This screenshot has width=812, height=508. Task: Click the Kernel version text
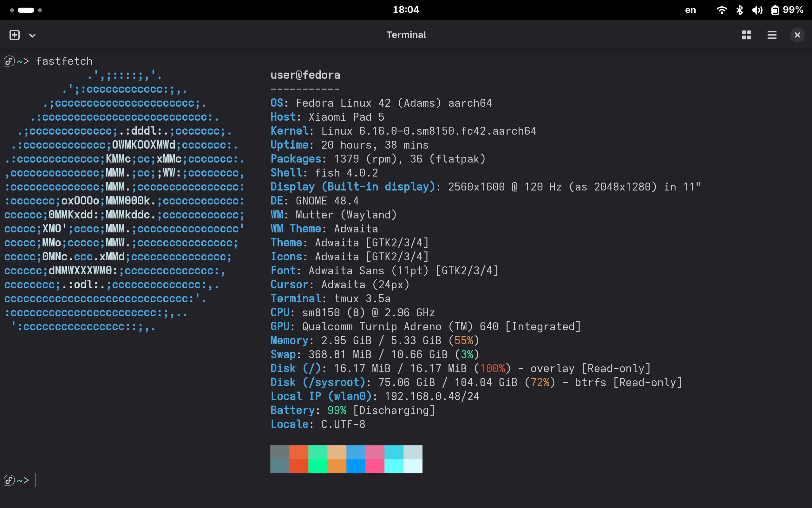tap(429, 131)
